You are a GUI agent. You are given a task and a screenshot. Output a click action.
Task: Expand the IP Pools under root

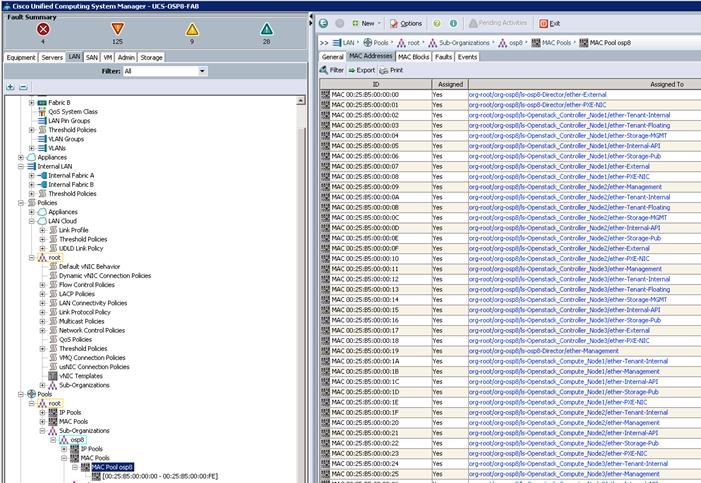[42, 412]
